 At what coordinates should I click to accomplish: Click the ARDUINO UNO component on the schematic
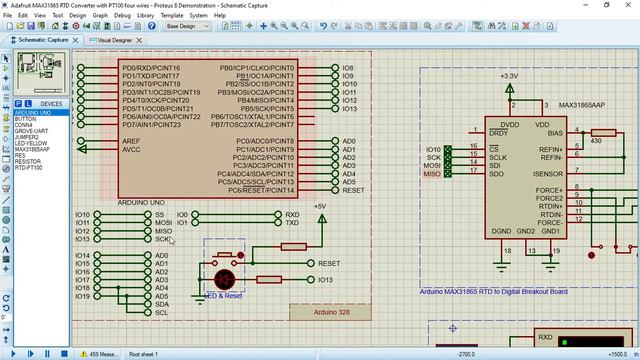[x=208, y=129]
